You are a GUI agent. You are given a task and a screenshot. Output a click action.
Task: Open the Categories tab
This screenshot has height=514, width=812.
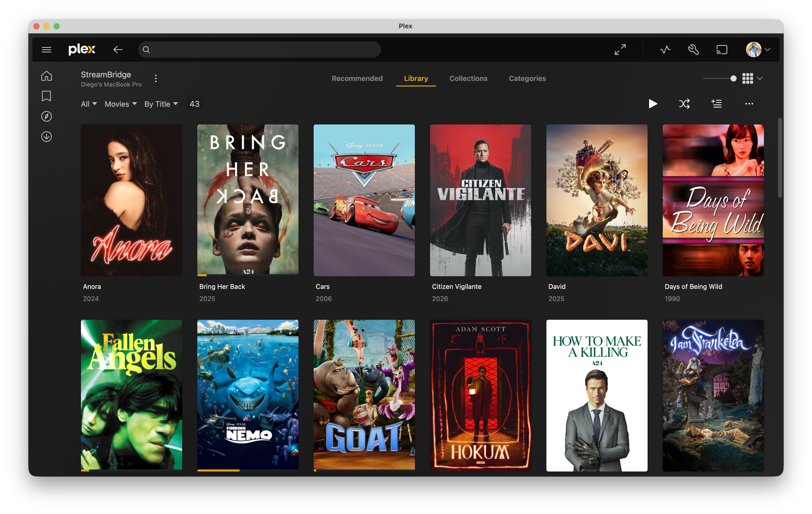pyautogui.click(x=527, y=79)
